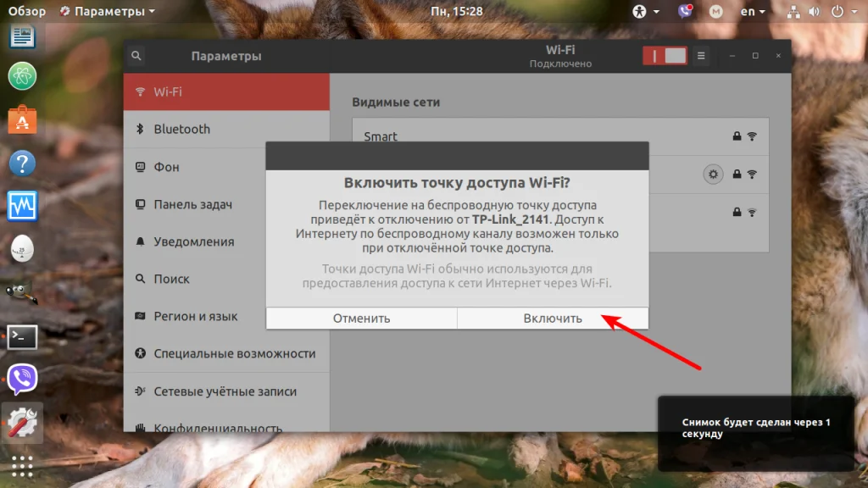Open System Monitor from the dock

(x=22, y=206)
